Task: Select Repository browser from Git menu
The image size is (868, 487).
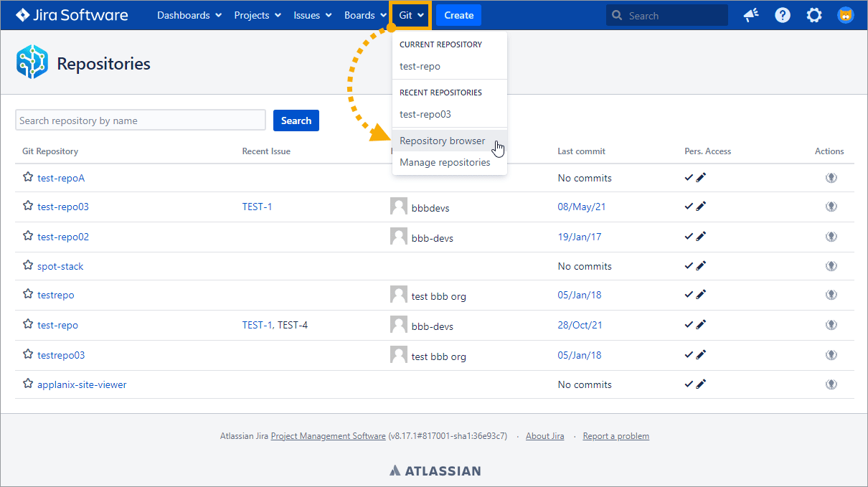Action: pos(443,141)
